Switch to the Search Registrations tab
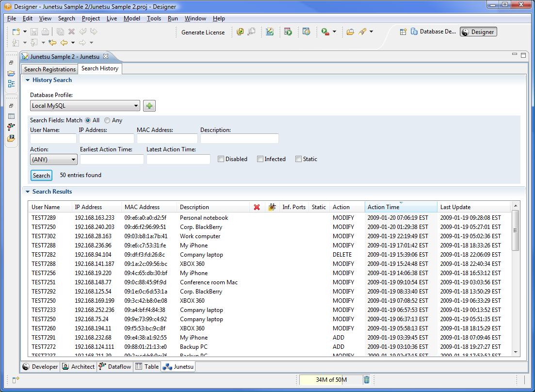 tap(49, 69)
